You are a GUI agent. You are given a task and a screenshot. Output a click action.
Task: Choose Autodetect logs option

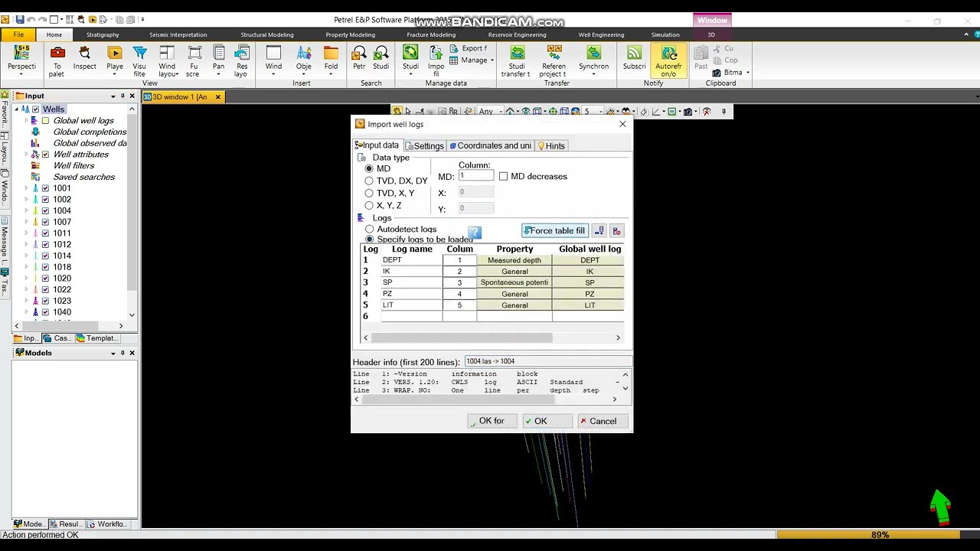pos(370,229)
